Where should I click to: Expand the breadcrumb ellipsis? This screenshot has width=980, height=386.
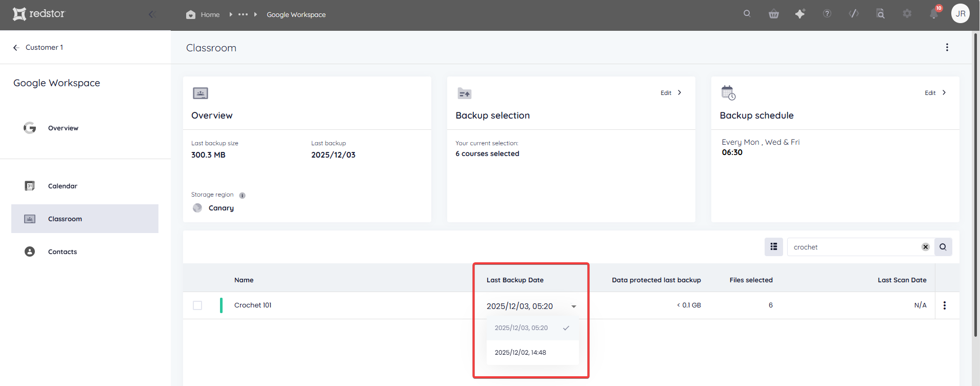(x=243, y=14)
